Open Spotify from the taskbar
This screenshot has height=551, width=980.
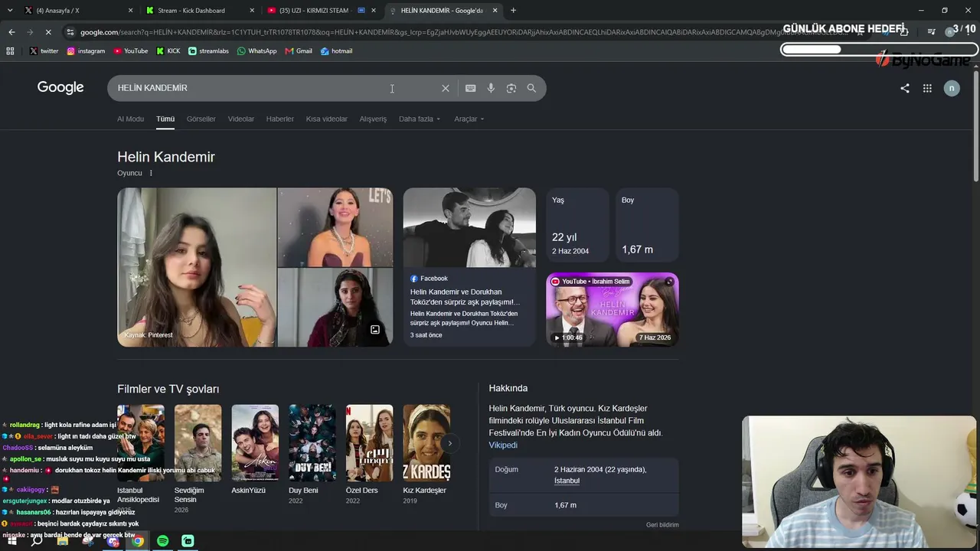(x=163, y=541)
